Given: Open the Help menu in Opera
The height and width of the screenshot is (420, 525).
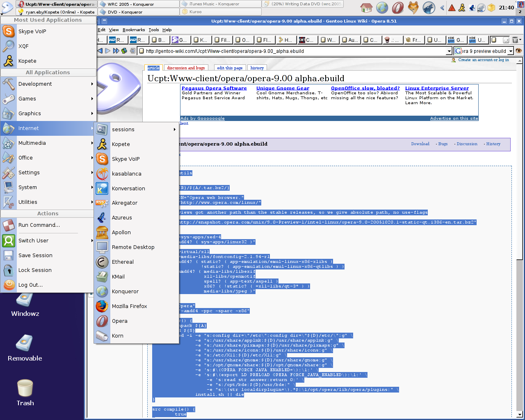Looking at the screenshot, I should point(167,30).
